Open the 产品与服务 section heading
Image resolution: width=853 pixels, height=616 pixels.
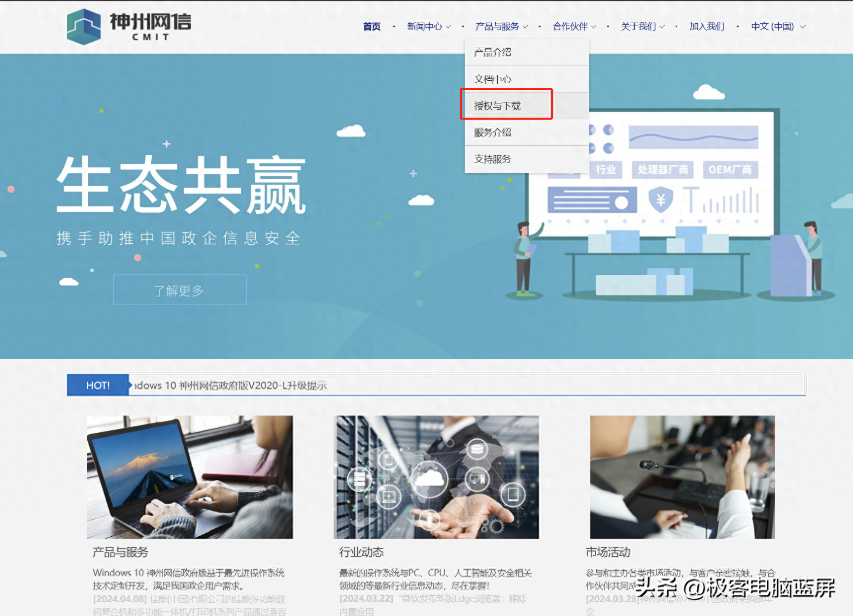[120, 552]
